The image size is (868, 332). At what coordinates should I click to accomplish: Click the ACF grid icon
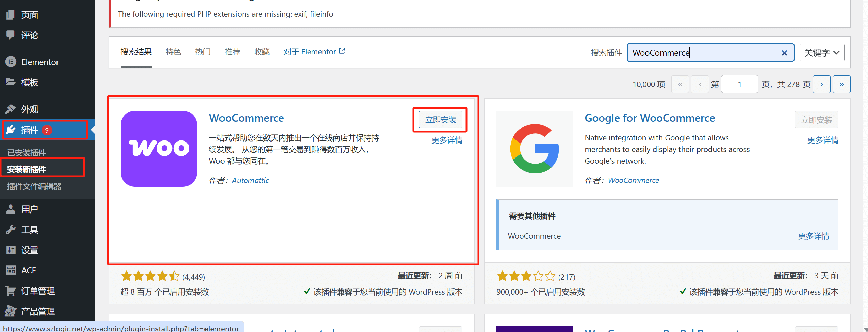pos(11,270)
